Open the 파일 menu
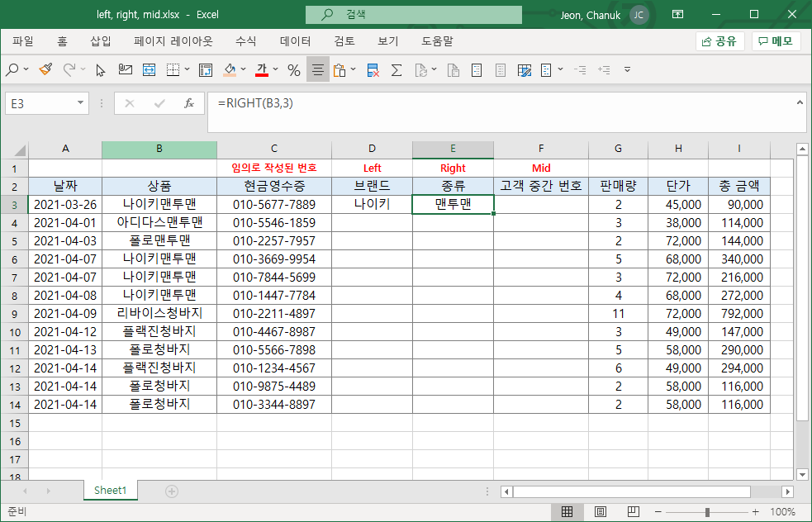Screen dimensions: 812x522 tap(23, 41)
